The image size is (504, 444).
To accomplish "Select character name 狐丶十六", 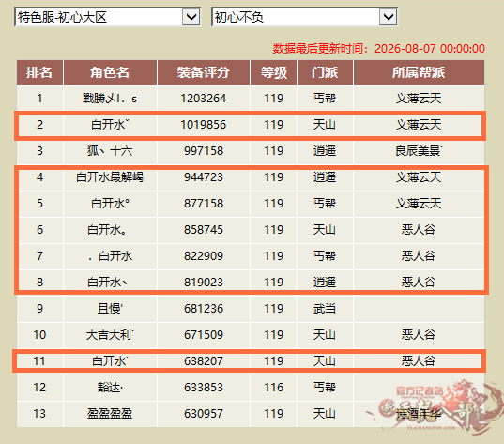I will pyautogui.click(x=110, y=151).
